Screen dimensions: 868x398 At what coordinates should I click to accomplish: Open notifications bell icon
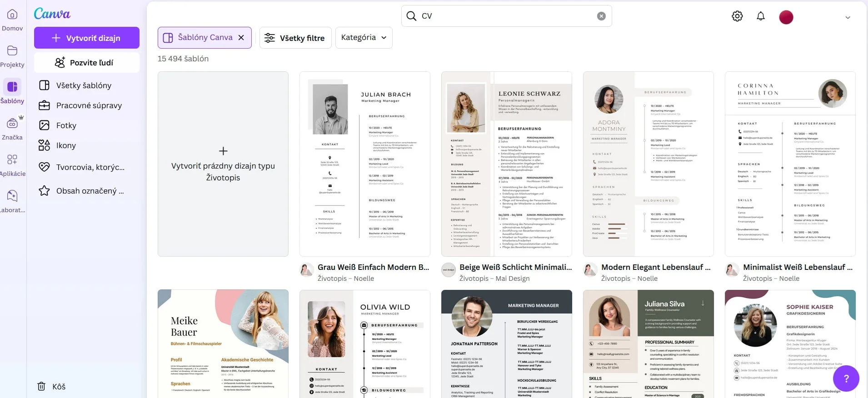(x=760, y=16)
